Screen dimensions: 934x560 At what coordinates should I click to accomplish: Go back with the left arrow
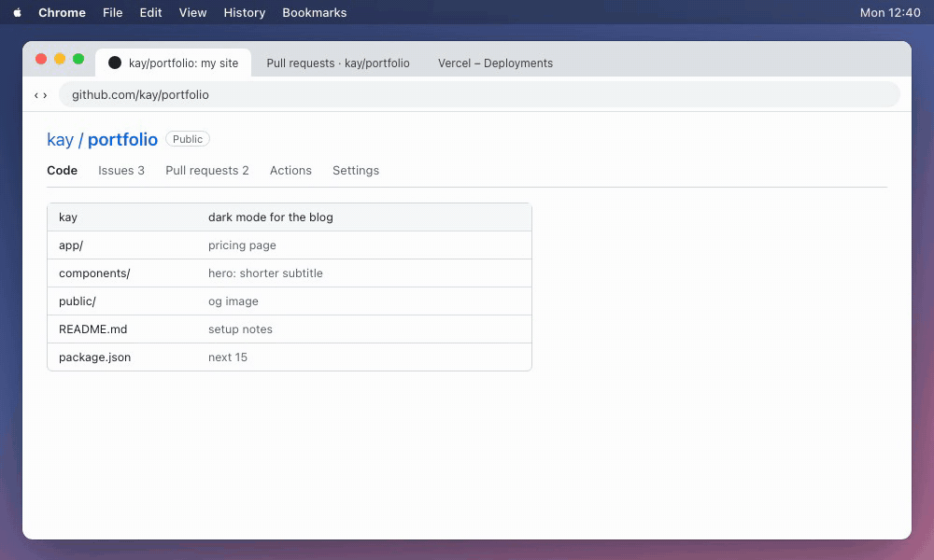pos(36,95)
